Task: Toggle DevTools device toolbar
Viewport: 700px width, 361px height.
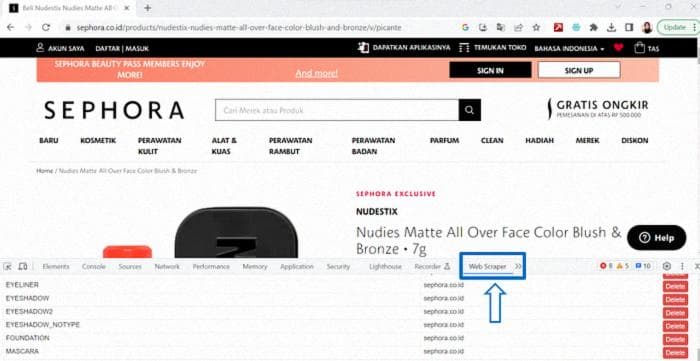Action: (23, 266)
